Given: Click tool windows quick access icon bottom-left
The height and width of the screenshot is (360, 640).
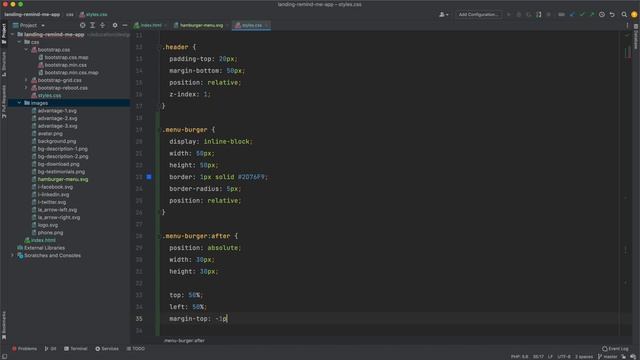Looking at the screenshot, I should coord(4,356).
